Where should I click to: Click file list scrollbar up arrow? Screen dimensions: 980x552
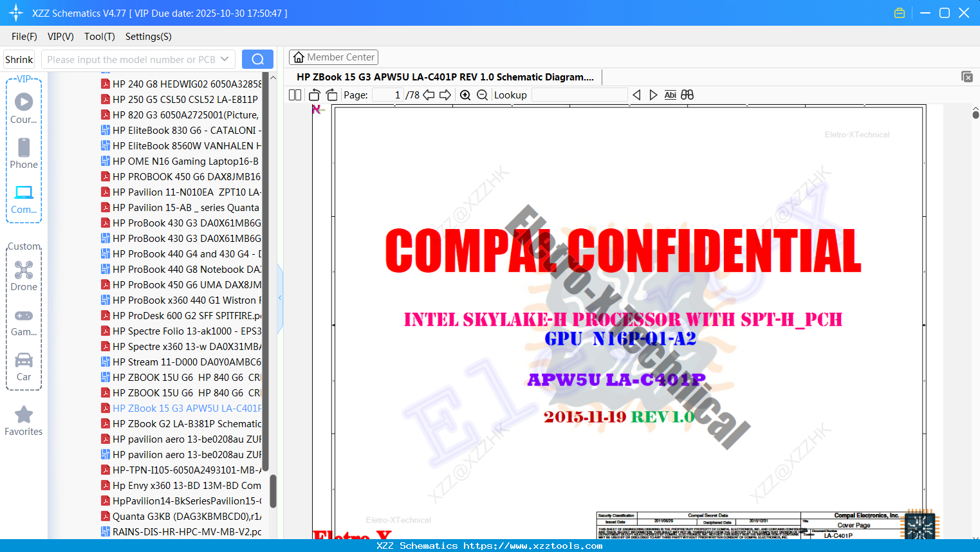coord(273,77)
